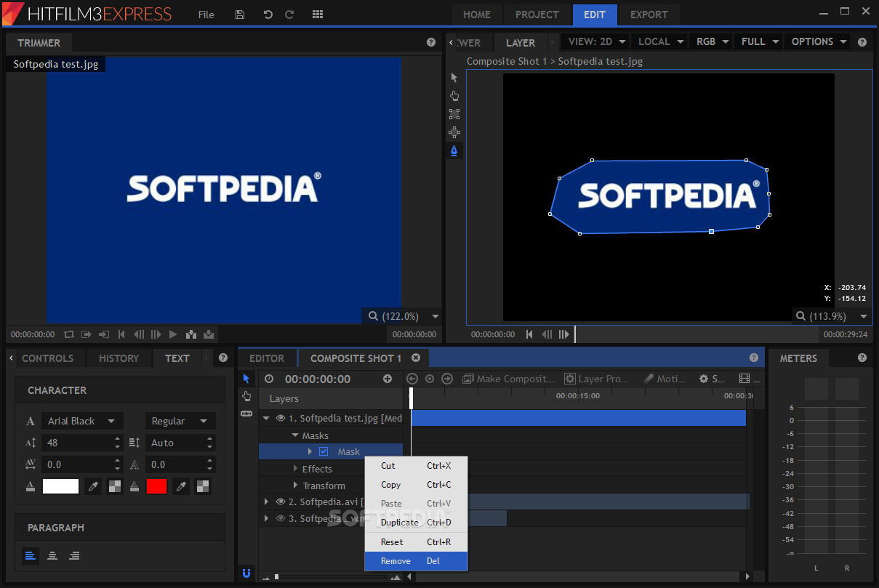The image size is (879, 588).
Task: Click the undo arrow in the top bar
Action: pyautogui.click(x=268, y=15)
